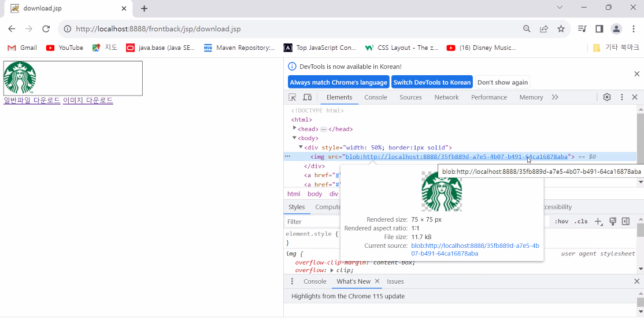Open the media controls icon

(x=582, y=29)
